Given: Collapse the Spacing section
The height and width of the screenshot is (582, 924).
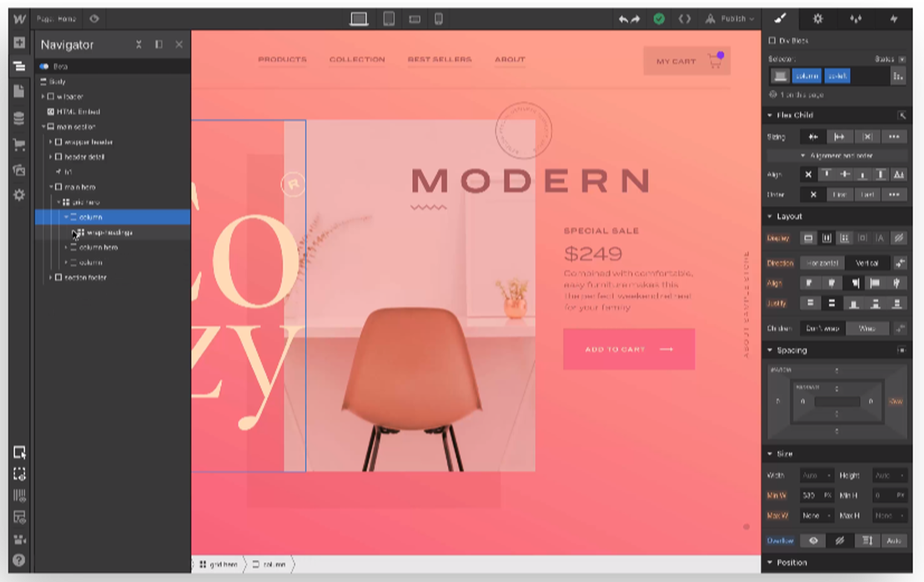Looking at the screenshot, I should tap(771, 350).
